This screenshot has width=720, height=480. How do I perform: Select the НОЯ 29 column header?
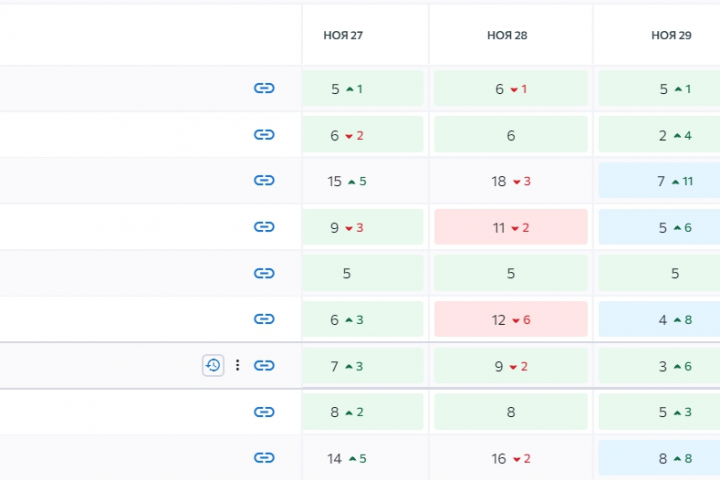[670, 35]
